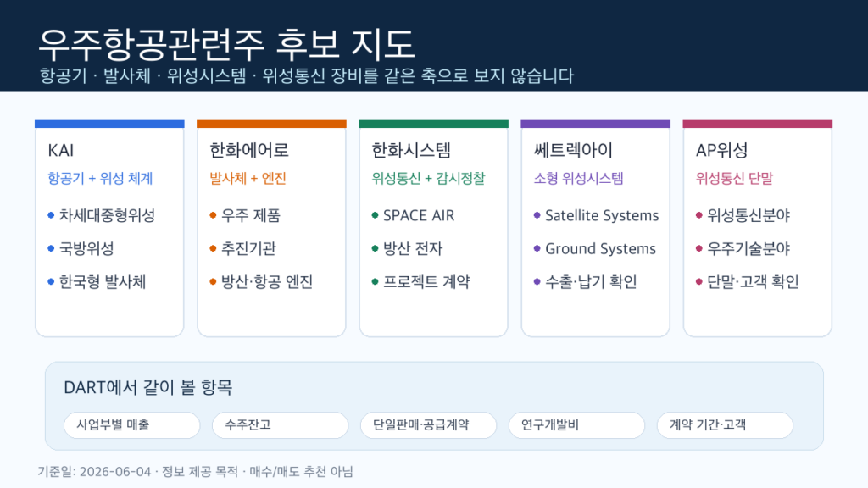Select the 수주잔고 pill
Image resolution: width=868 pixels, height=488 pixels.
[280, 425]
